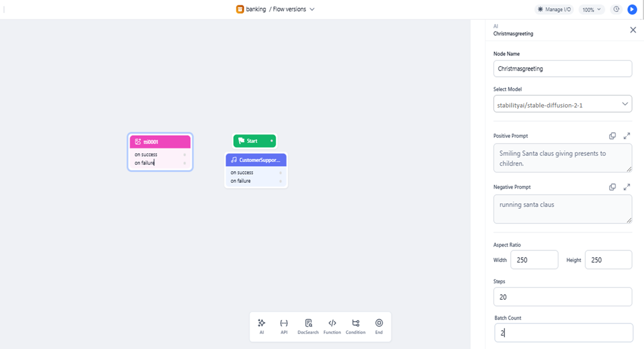This screenshot has height=349, width=644.
Task: Copy the Positive Prompt text
Action: pos(613,136)
